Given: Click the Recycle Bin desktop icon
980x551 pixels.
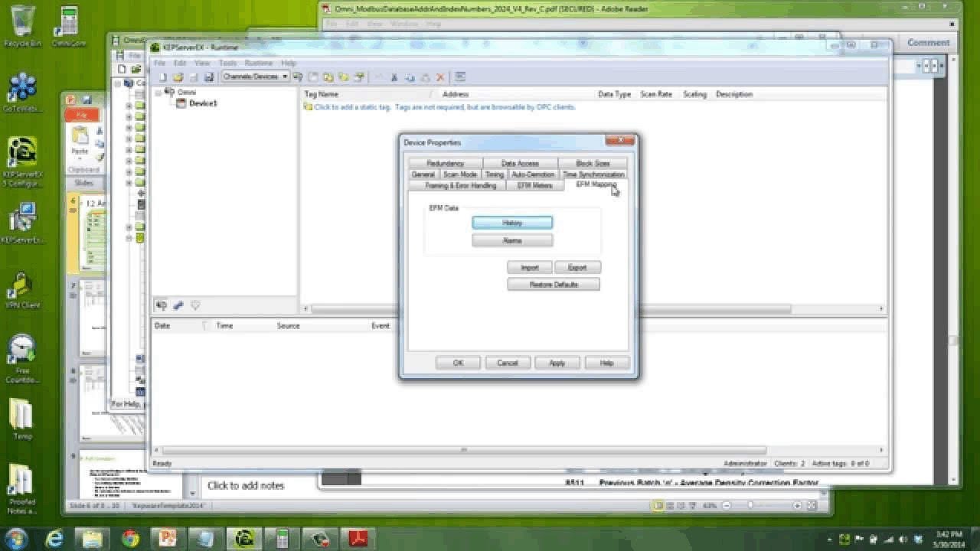Looking at the screenshot, I should pos(22,27).
